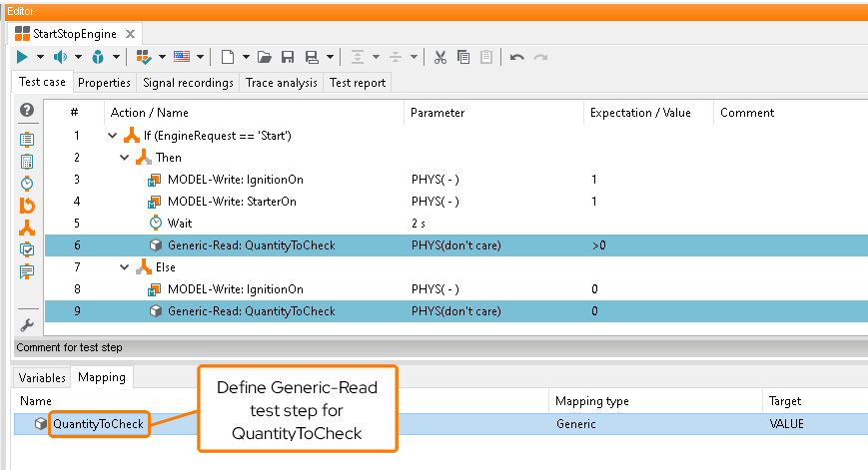The height and width of the screenshot is (470, 868).
Task: Click the orange branch icon in the sidebar
Action: click(27, 228)
